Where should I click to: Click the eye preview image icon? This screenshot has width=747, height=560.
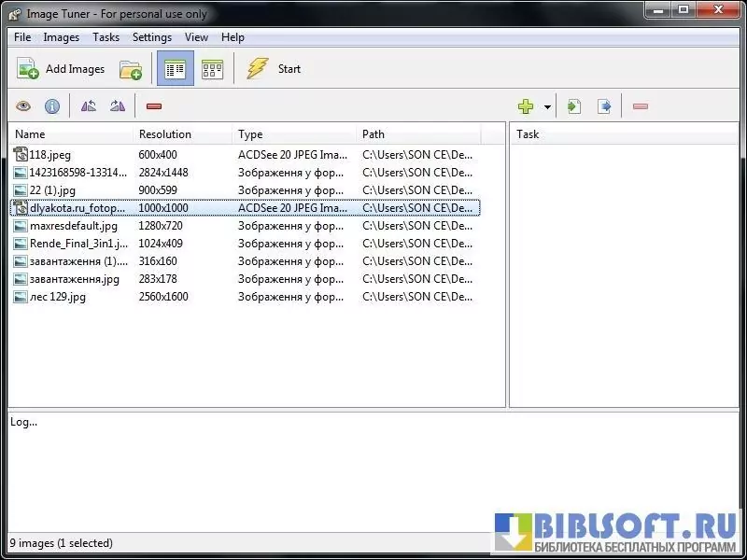pos(23,106)
